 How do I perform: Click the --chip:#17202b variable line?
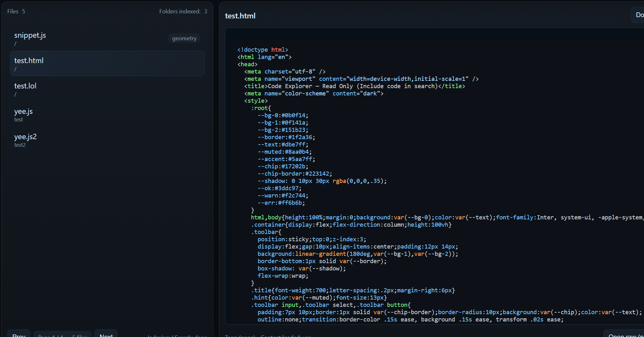(x=283, y=166)
